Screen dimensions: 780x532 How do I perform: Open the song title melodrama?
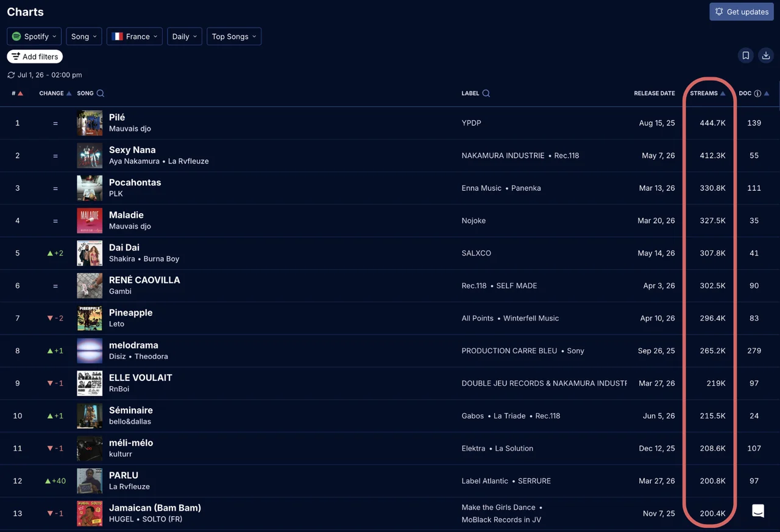coord(133,345)
